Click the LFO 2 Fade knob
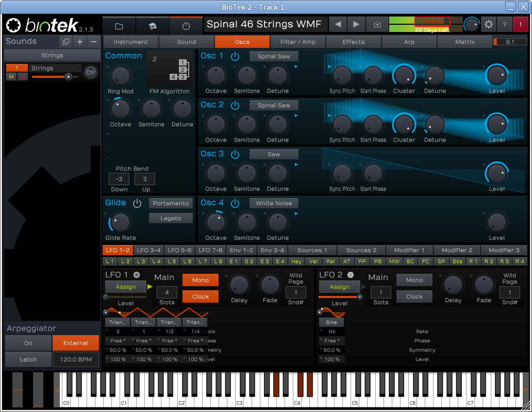This screenshot has width=532, height=412. coord(484,285)
